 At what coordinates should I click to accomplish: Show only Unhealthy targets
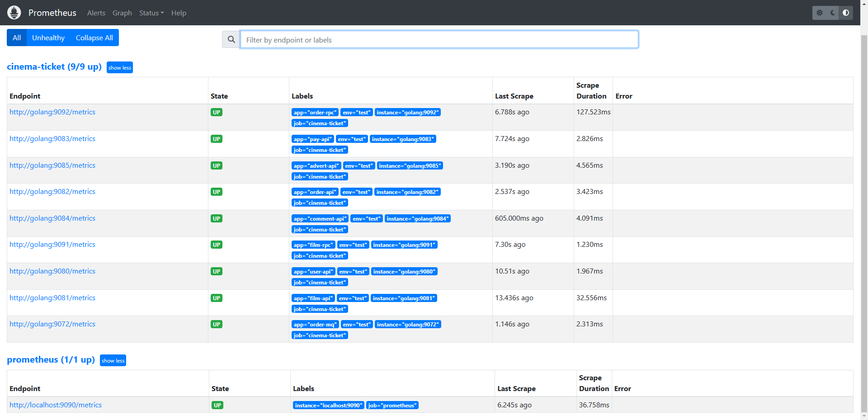coord(48,38)
